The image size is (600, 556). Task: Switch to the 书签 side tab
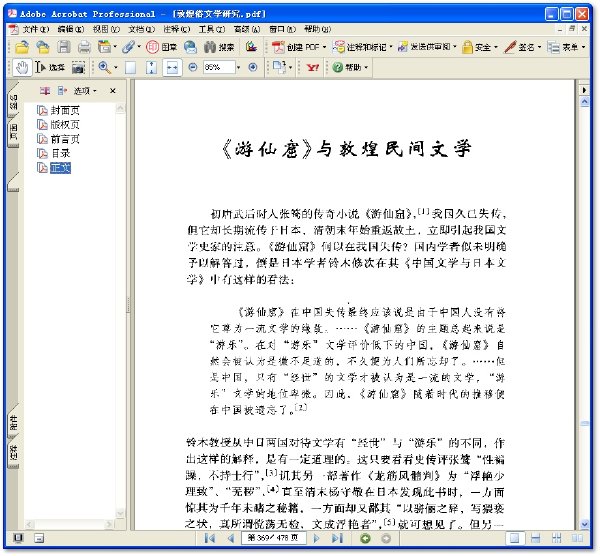(x=13, y=102)
